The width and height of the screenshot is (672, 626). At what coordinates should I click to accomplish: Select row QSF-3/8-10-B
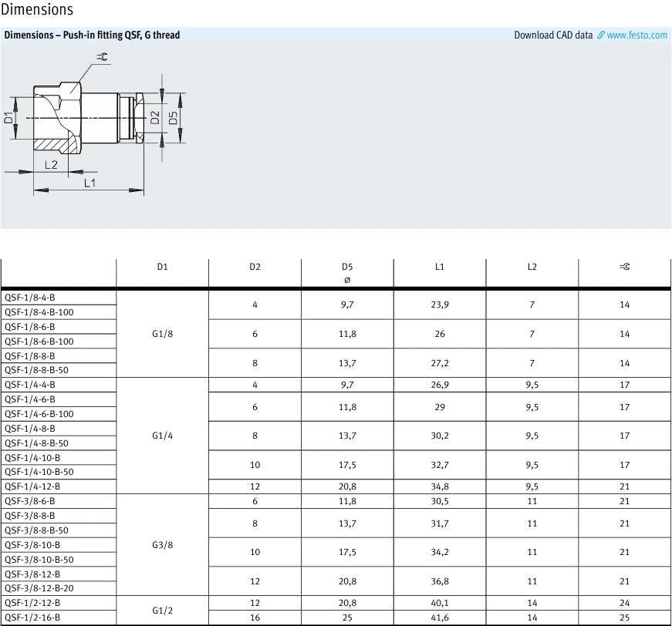tap(59, 544)
